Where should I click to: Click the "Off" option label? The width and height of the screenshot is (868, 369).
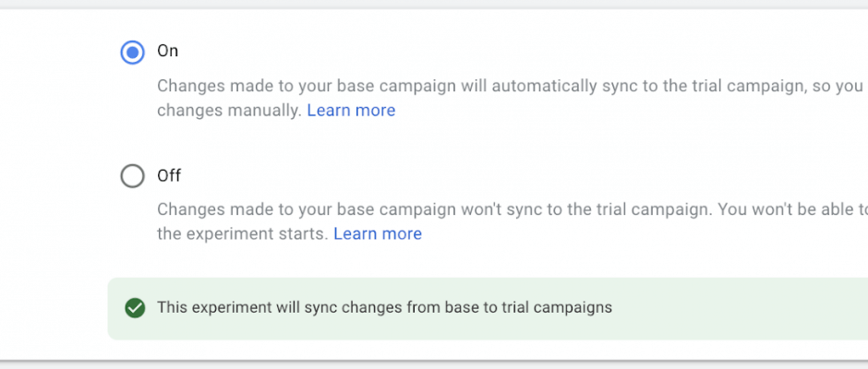click(x=169, y=176)
